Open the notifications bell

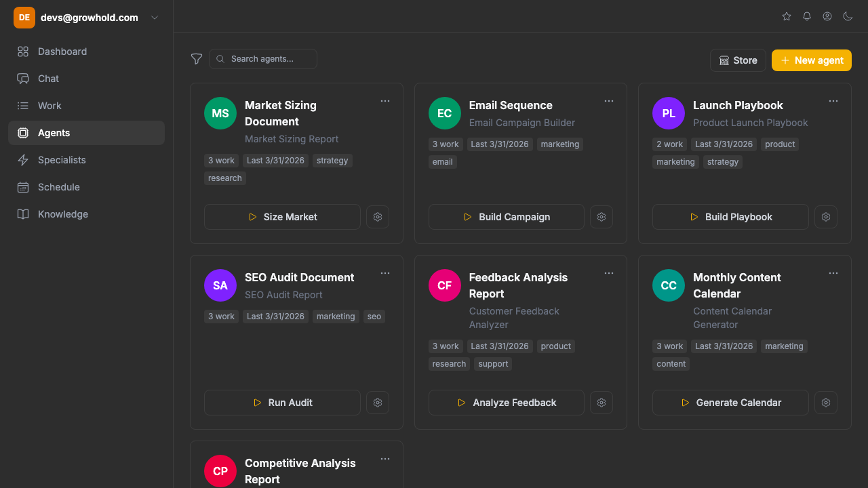(x=807, y=16)
